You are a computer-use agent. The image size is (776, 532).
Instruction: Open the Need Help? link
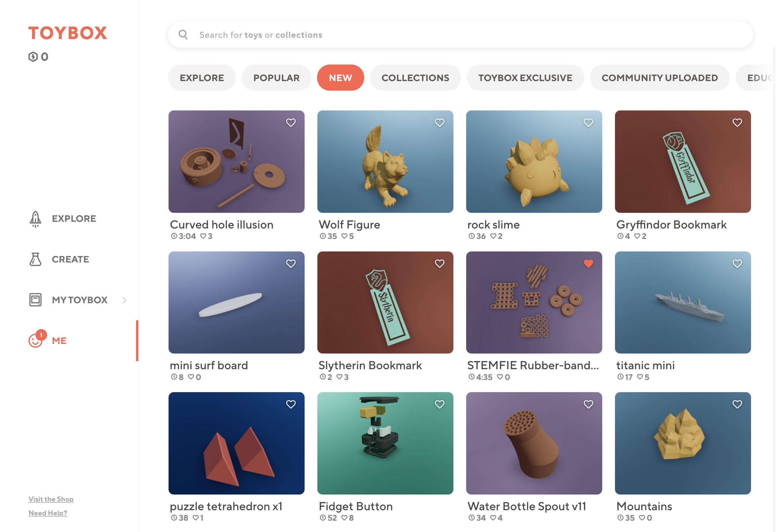[x=48, y=513]
